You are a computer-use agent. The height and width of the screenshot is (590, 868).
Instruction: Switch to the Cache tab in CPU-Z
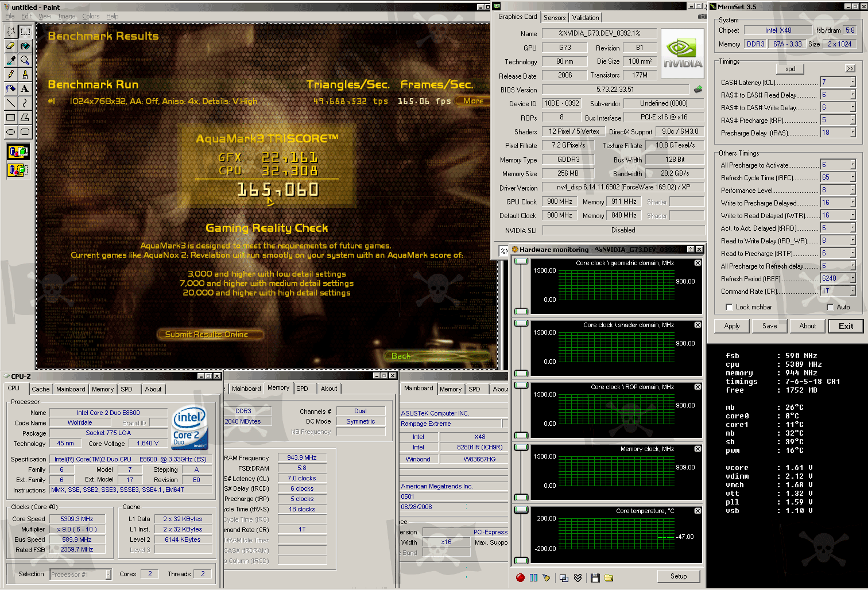pos(41,389)
